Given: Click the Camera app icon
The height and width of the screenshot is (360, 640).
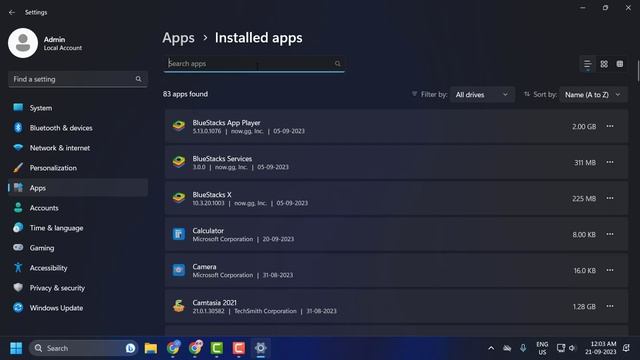Looking at the screenshot, I should click(x=178, y=270).
